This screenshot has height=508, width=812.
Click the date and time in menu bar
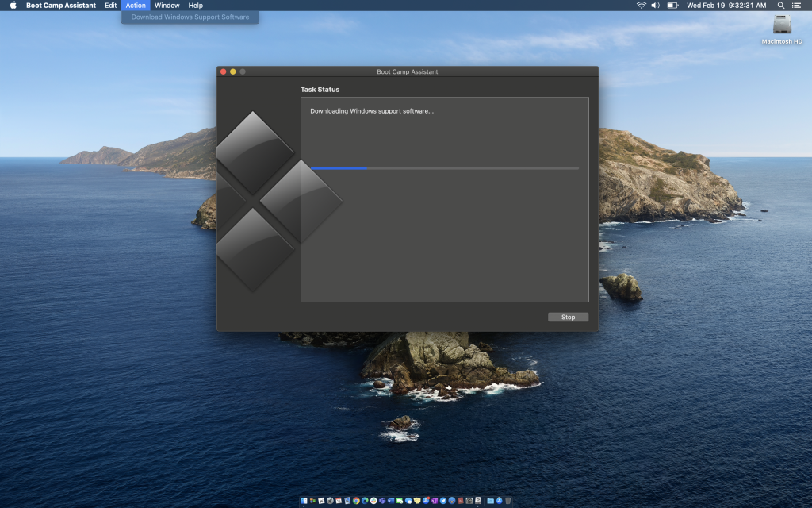[x=726, y=6]
